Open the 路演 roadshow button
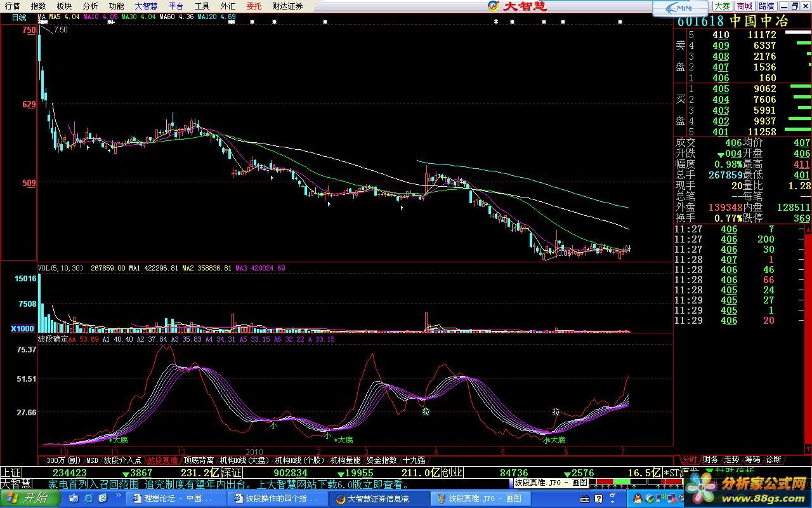The width and height of the screenshot is (812, 508). [x=766, y=6]
